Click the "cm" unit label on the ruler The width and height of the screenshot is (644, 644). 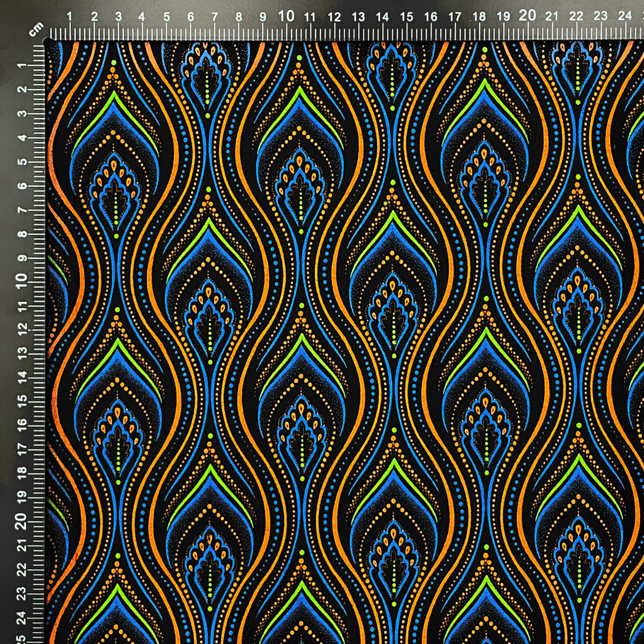click(x=36, y=29)
